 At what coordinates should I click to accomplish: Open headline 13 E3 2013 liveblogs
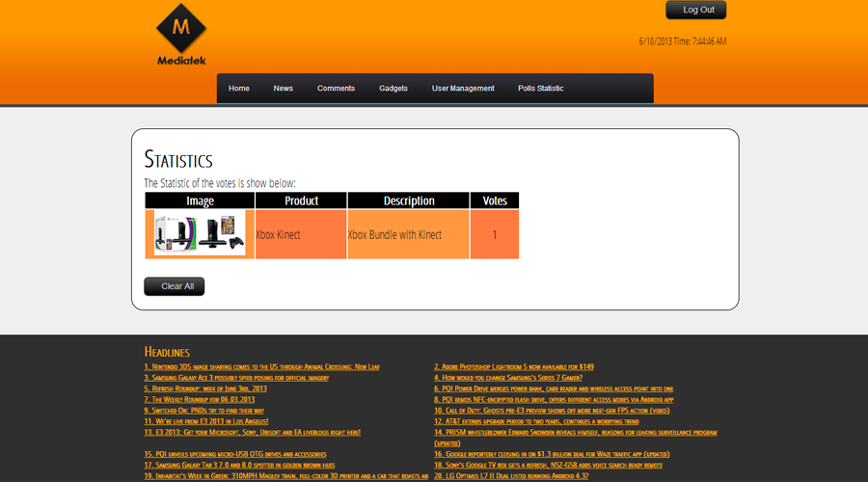pyautogui.click(x=252, y=432)
